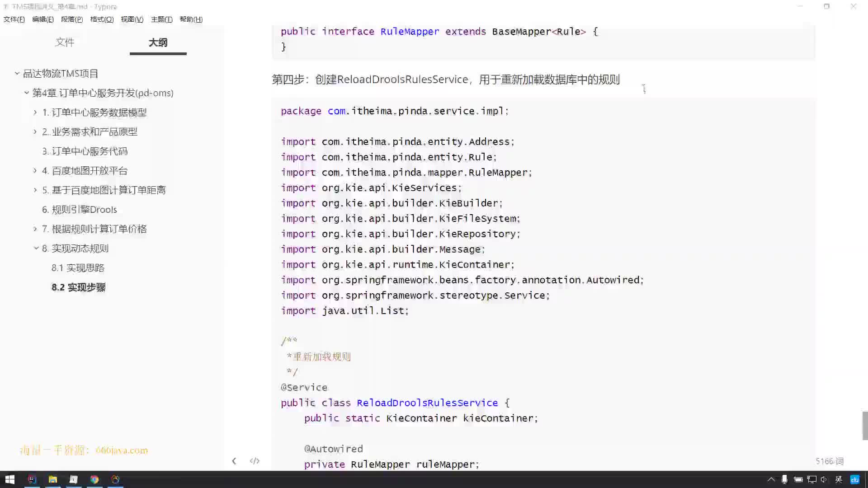The width and height of the screenshot is (868, 488).
Task: Collapse 8. 实现动态规则 section
Action: tap(36, 248)
